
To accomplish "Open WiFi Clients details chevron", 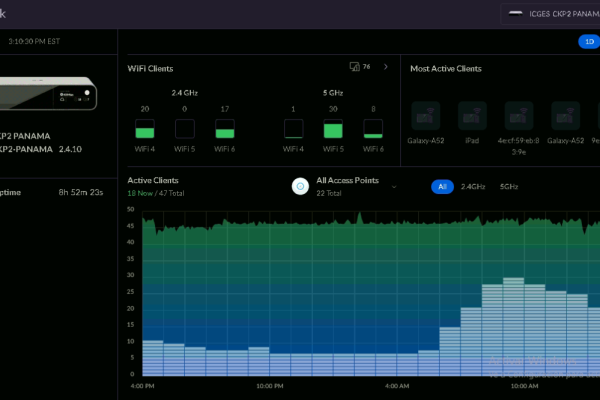I will [386, 67].
